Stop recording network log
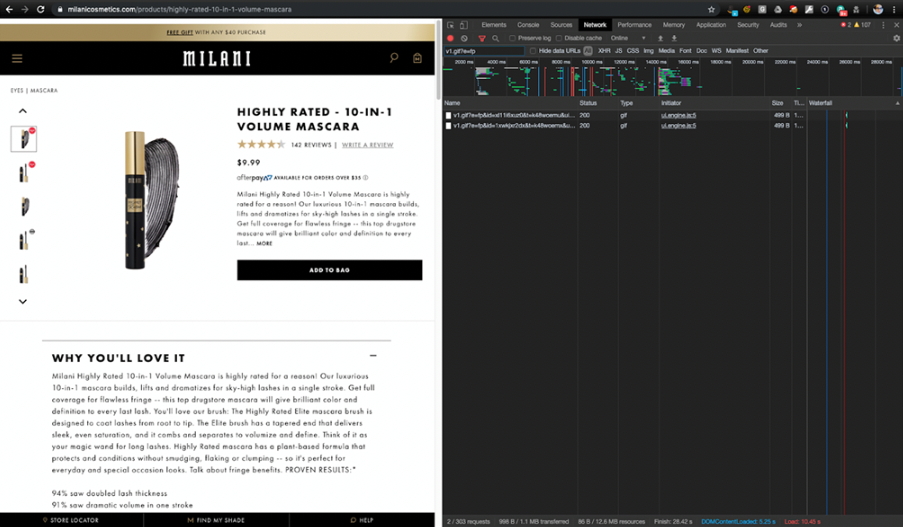 click(450, 38)
